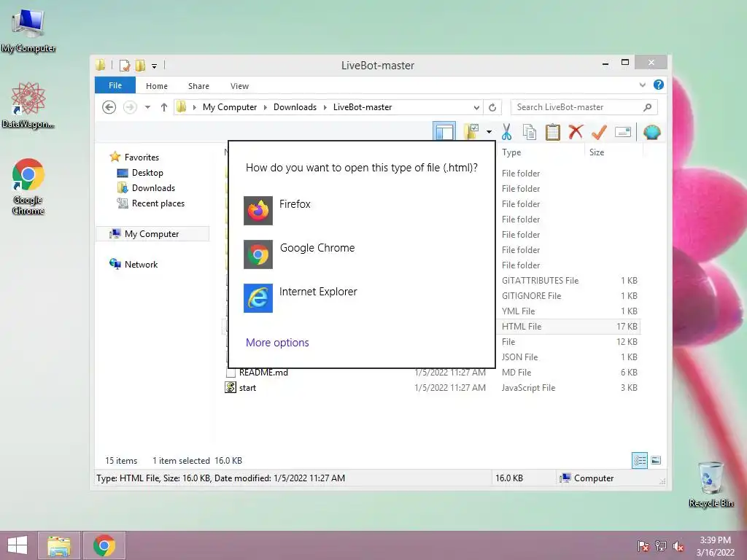Click the Downloads breadcrumb in the address bar
Screen dimensions: 747x560
coord(295,107)
